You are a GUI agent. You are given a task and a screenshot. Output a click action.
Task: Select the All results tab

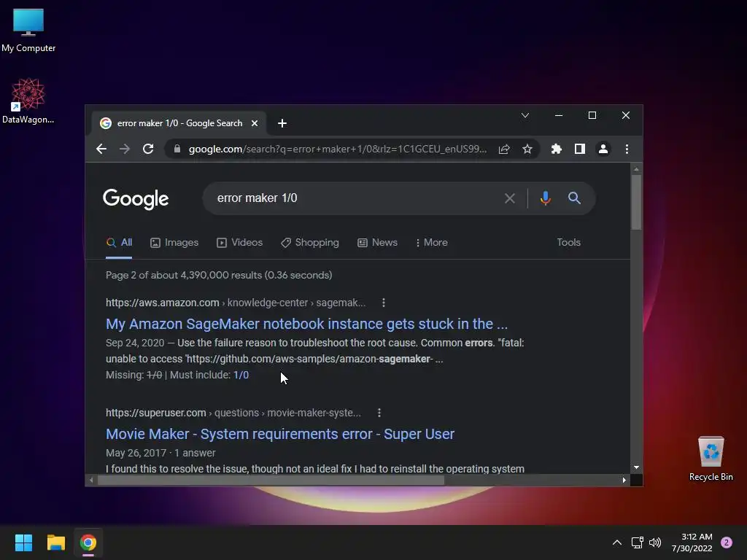[x=119, y=242]
